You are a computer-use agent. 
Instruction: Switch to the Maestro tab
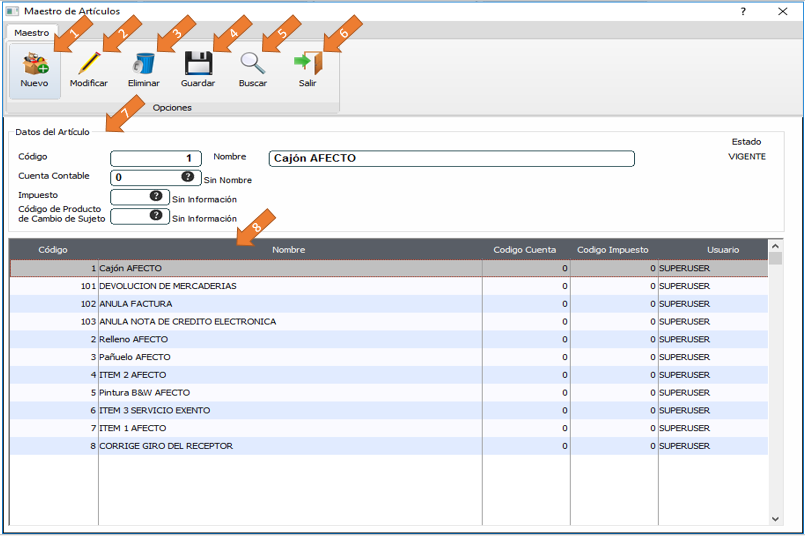[x=32, y=33]
